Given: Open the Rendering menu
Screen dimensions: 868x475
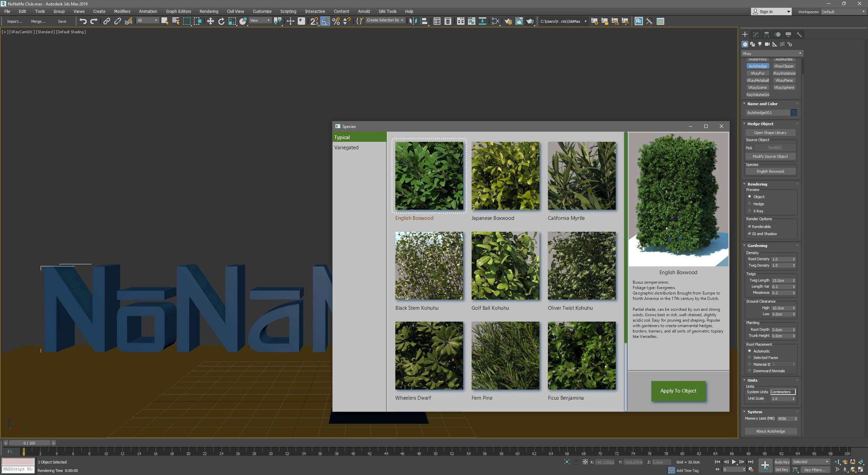Looking at the screenshot, I should point(209,11).
